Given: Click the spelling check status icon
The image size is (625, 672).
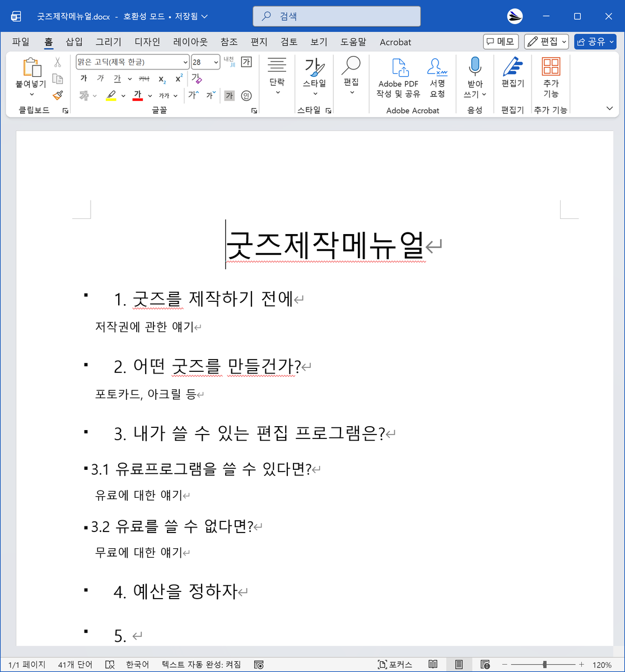Looking at the screenshot, I should [110, 665].
